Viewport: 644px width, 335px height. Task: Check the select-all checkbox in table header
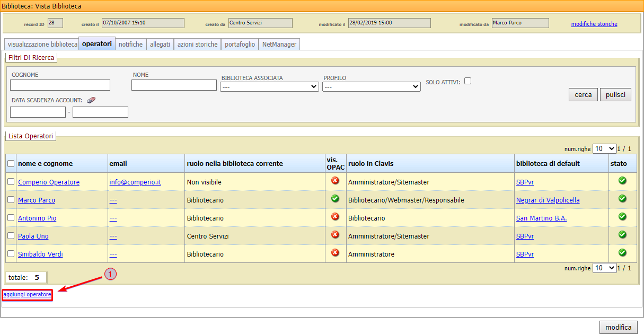point(11,164)
